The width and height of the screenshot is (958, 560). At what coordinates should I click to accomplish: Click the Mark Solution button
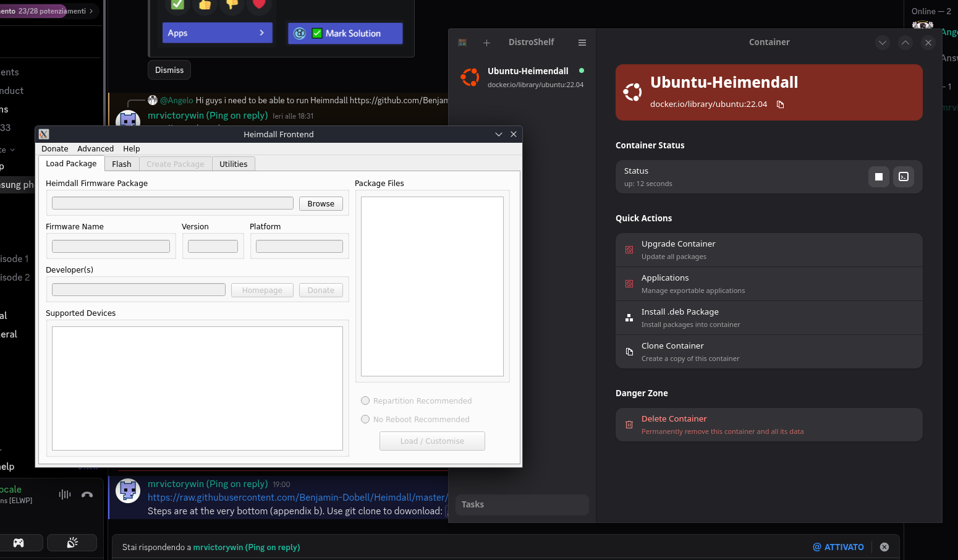pos(345,33)
